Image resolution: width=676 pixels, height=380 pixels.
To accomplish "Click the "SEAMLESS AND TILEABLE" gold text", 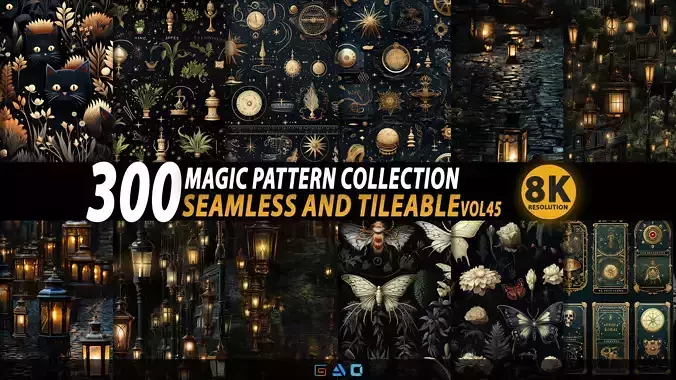I will point(320,205).
